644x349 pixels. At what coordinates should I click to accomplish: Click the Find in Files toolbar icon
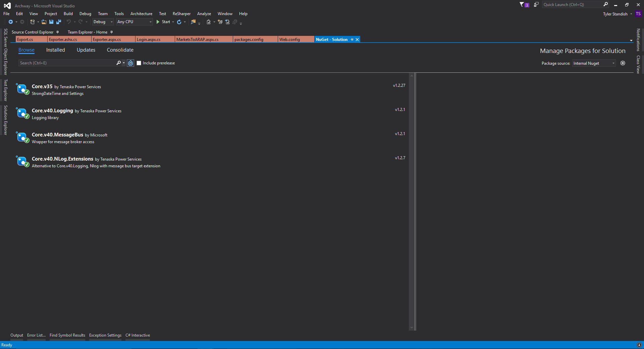193,22
